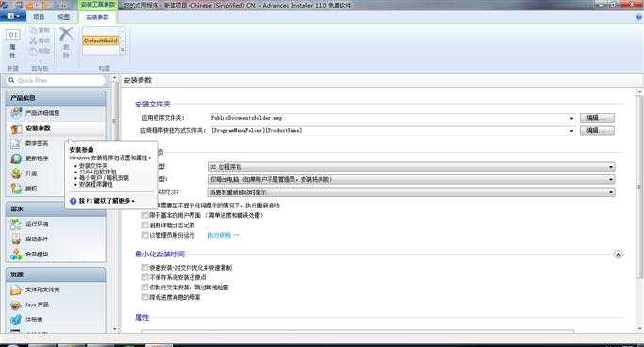Open the 32 位程序包 package type dropdown

411,167
